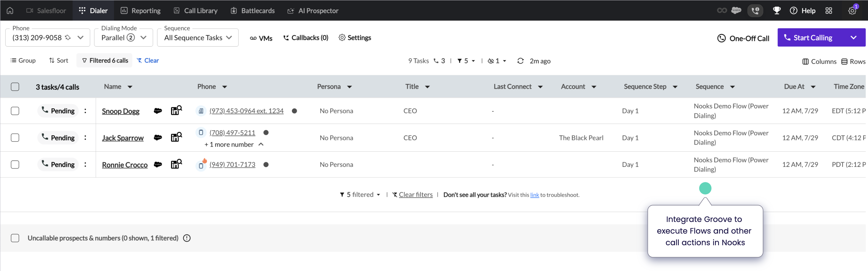
Task: Open the troubleshoot 'link'
Action: tap(534, 195)
